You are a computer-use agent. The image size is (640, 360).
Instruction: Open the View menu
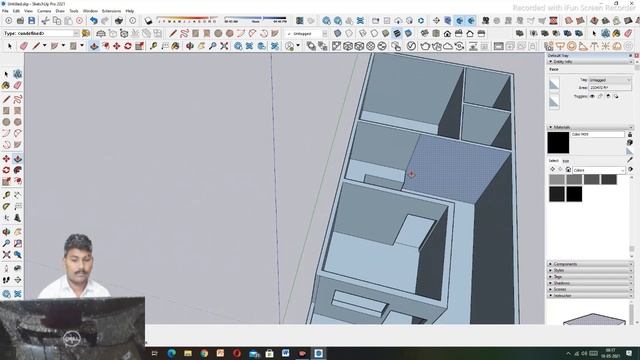[x=28, y=11]
